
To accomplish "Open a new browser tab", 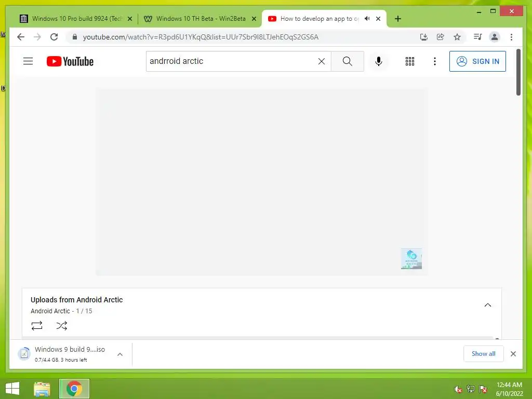I will (x=398, y=19).
